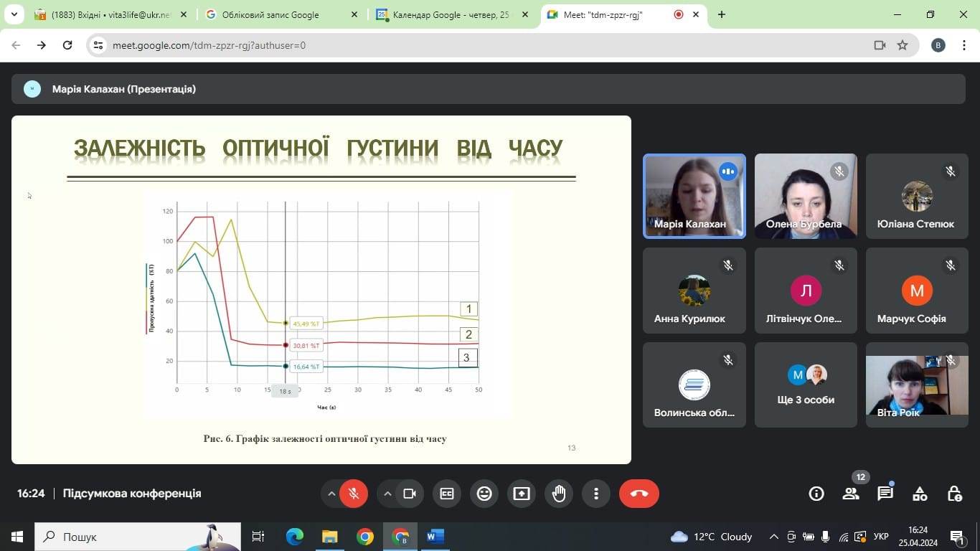
Task: Expand audio settings arrow beside microphone
Action: click(331, 494)
